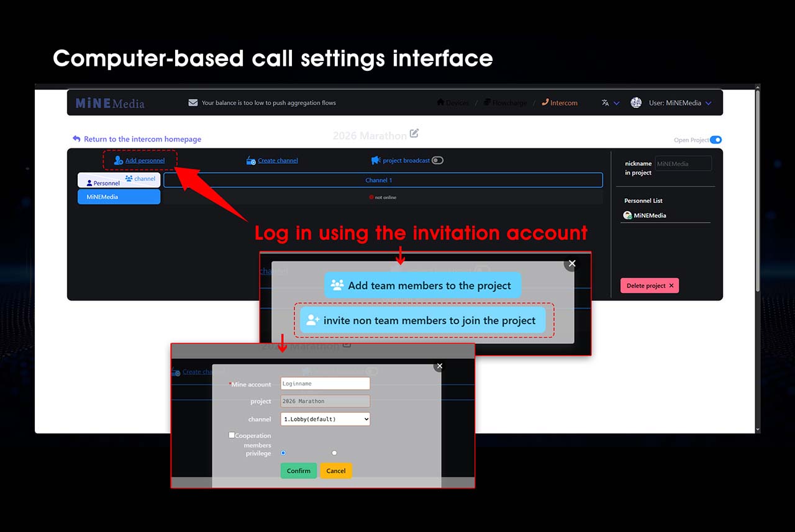Close the add members popup
Image resolution: width=795 pixels, height=532 pixels.
572,263
